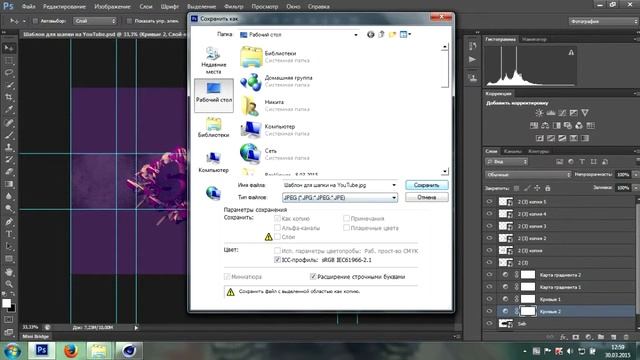Click the file list scroll down arrow
Viewport: 640px width, 360px height.
click(x=444, y=171)
